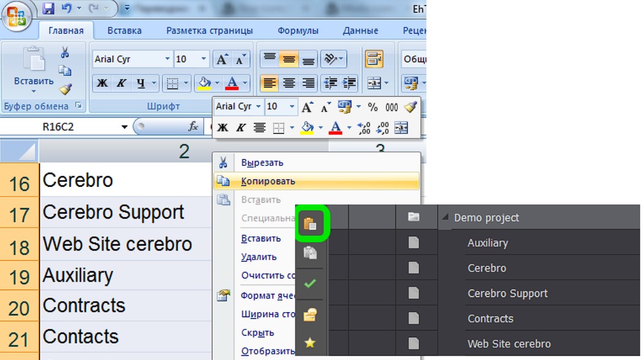Viewport: 644px width, 360px height.
Task: Click the fx insert function icon
Action: 193,127
